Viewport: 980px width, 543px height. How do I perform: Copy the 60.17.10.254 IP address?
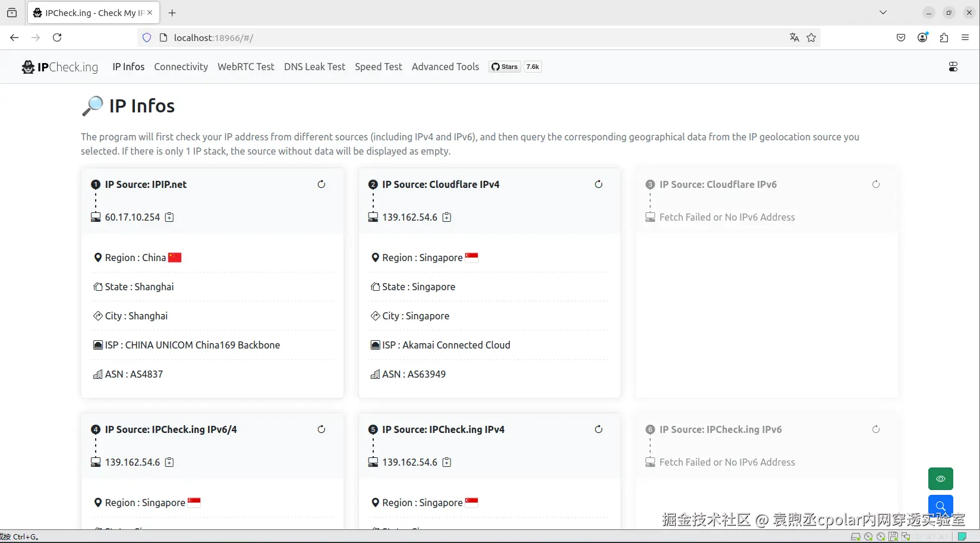coord(169,217)
